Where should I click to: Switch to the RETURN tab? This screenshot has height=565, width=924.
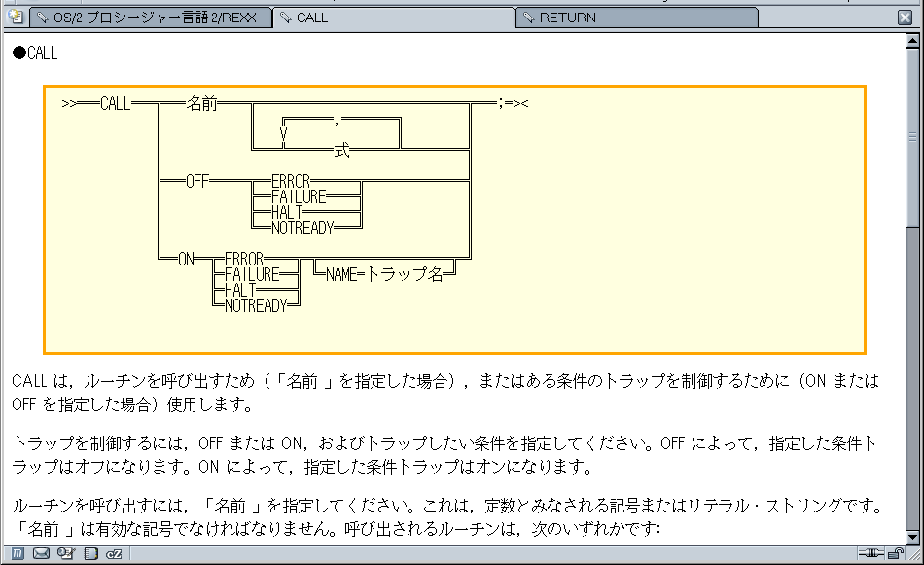coord(637,18)
